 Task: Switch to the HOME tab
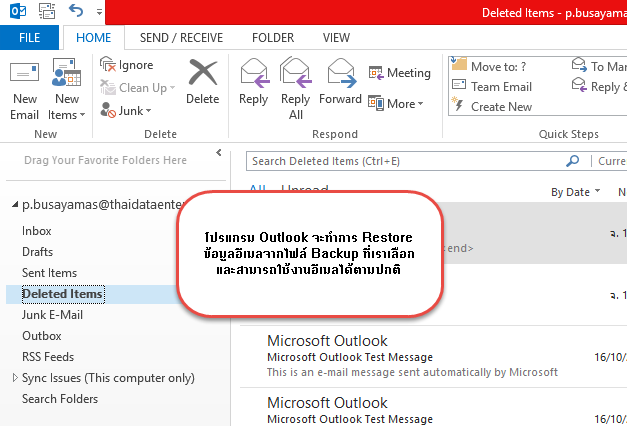point(94,38)
